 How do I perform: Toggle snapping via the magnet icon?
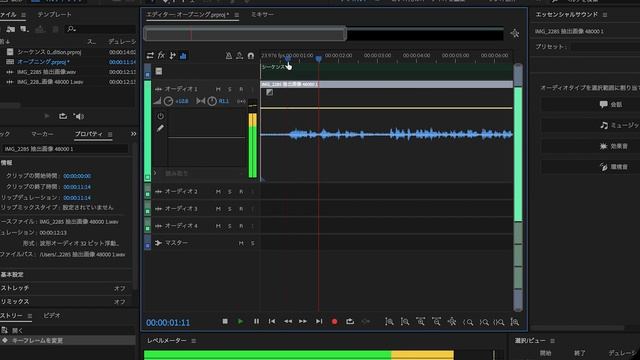tap(251, 56)
